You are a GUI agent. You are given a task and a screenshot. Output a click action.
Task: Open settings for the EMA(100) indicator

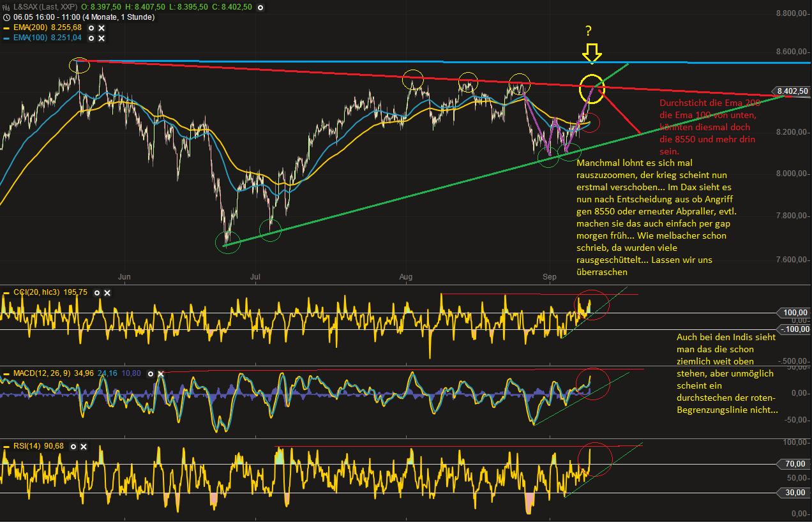[91, 38]
